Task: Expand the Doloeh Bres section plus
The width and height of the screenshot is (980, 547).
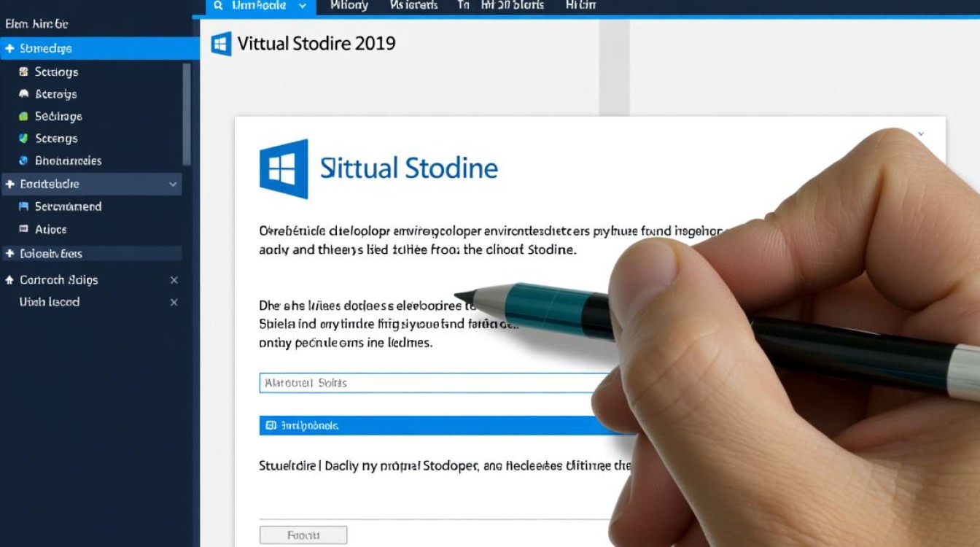Action: [x=9, y=254]
